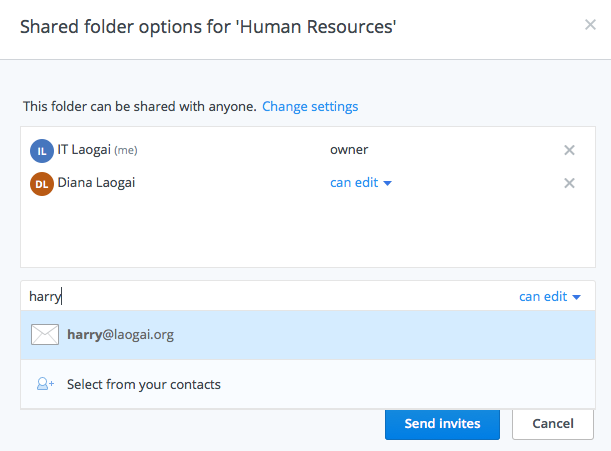Viewport: 611px width, 451px height.
Task: Click the Diana Laogai member name
Action: [96, 183]
